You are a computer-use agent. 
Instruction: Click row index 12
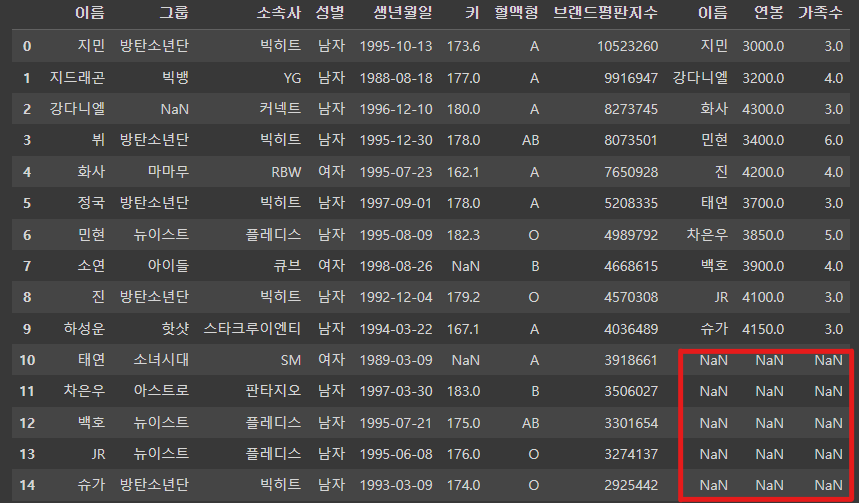pyautogui.click(x=27, y=423)
